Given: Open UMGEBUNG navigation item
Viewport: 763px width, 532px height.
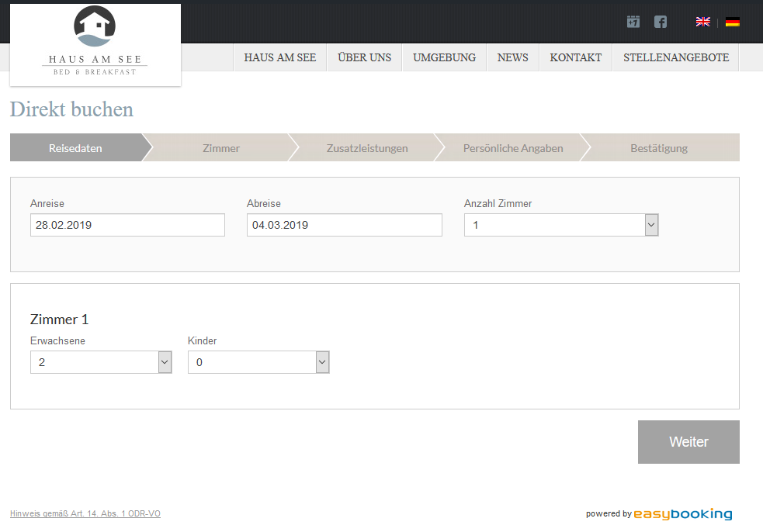Looking at the screenshot, I should click(444, 57).
